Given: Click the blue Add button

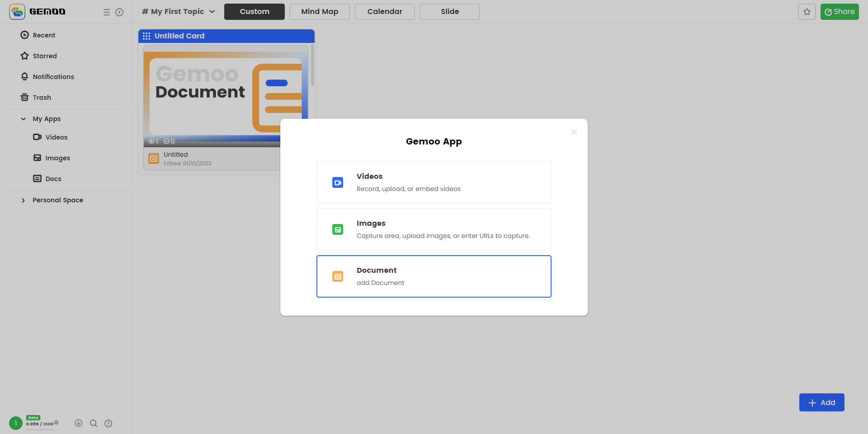Looking at the screenshot, I should coord(822,402).
